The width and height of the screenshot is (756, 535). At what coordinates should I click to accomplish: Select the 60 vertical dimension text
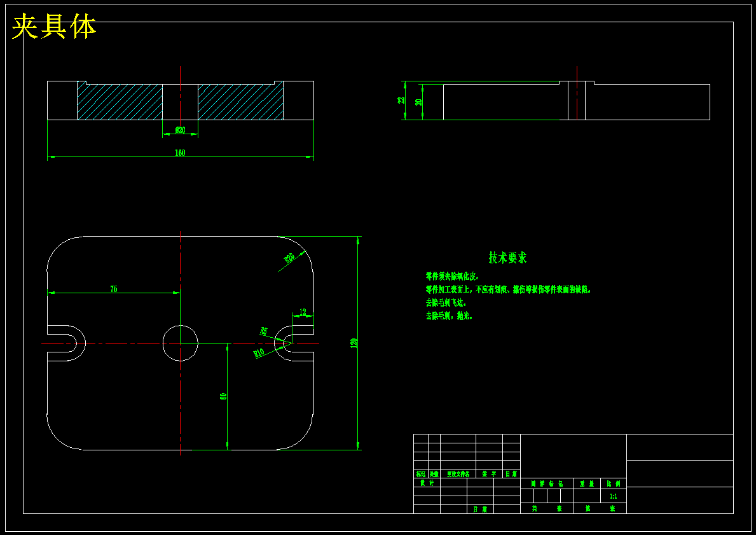[x=223, y=396]
